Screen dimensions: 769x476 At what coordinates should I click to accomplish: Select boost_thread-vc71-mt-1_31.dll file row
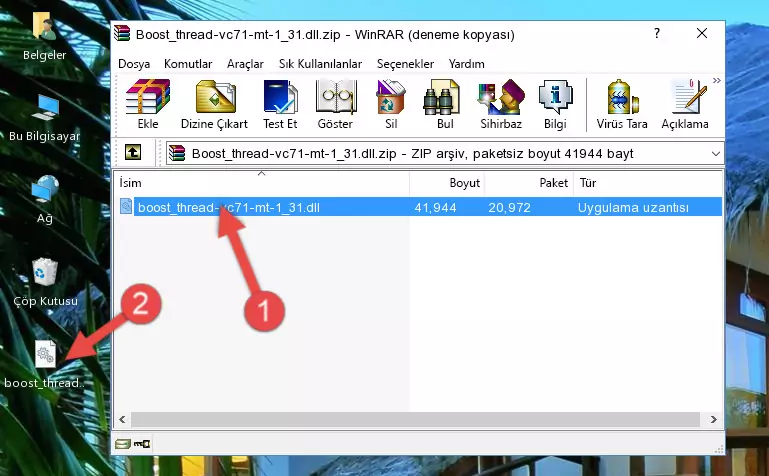[419, 207]
